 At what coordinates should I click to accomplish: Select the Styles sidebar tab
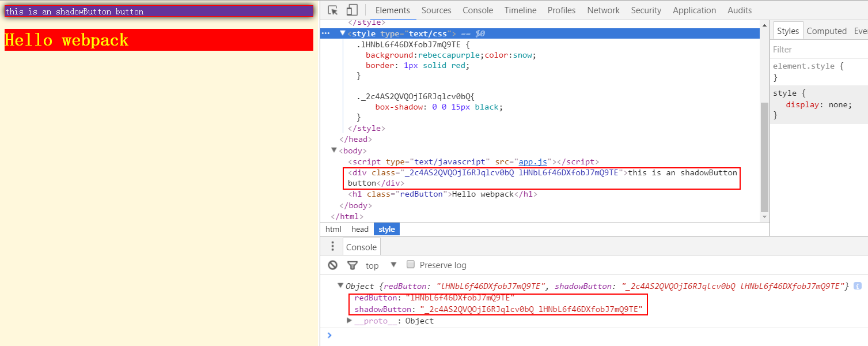click(x=787, y=31)
